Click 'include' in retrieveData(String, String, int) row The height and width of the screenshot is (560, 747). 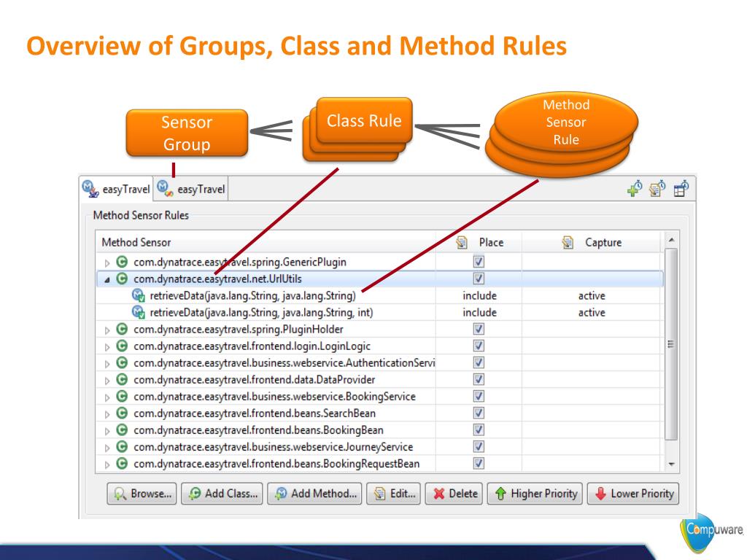[x=479, y=312]
